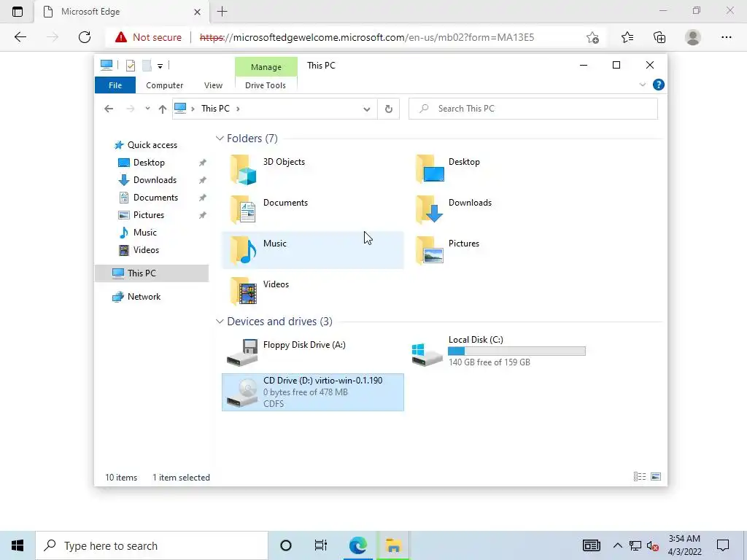Select CD Drive (D:) virtio-win
Viewport: 747px width, 560px height.
coord(312,392)
